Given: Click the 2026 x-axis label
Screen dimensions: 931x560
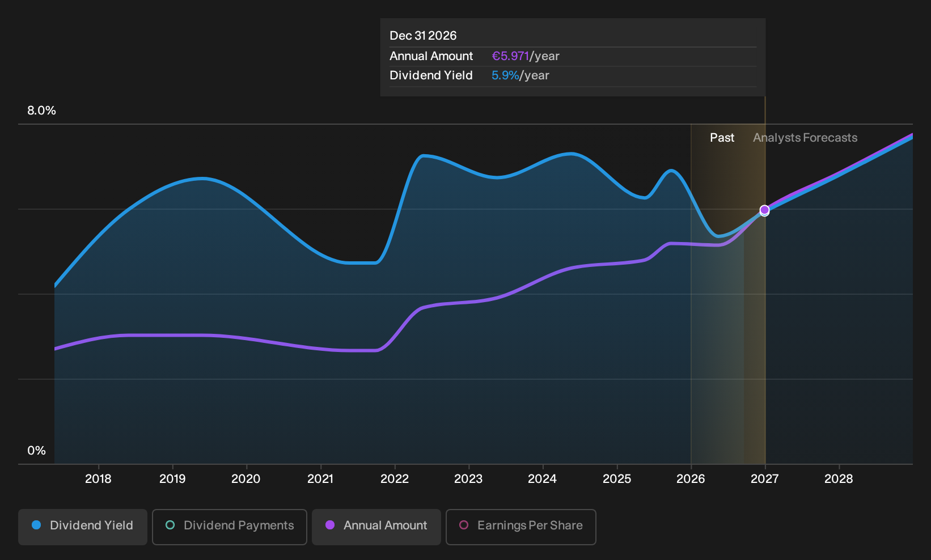Looking at the screenshot, I should (691, 479).
